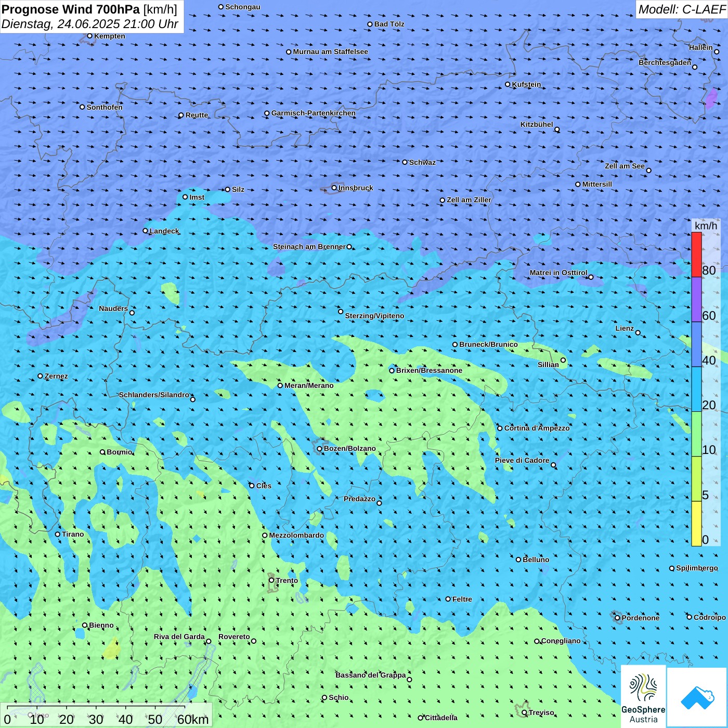The image size is (728, 728).
Task: Click the 'Spilimbergo' label
Action: (697, 568)
